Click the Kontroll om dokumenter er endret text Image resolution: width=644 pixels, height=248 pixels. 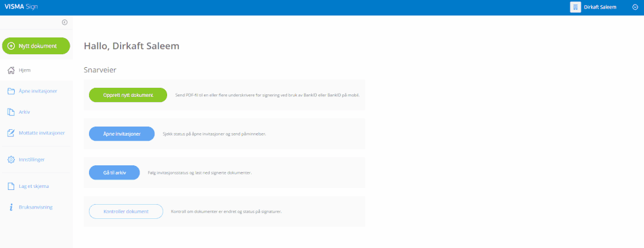pyautogui.click(x=226, y=211)
